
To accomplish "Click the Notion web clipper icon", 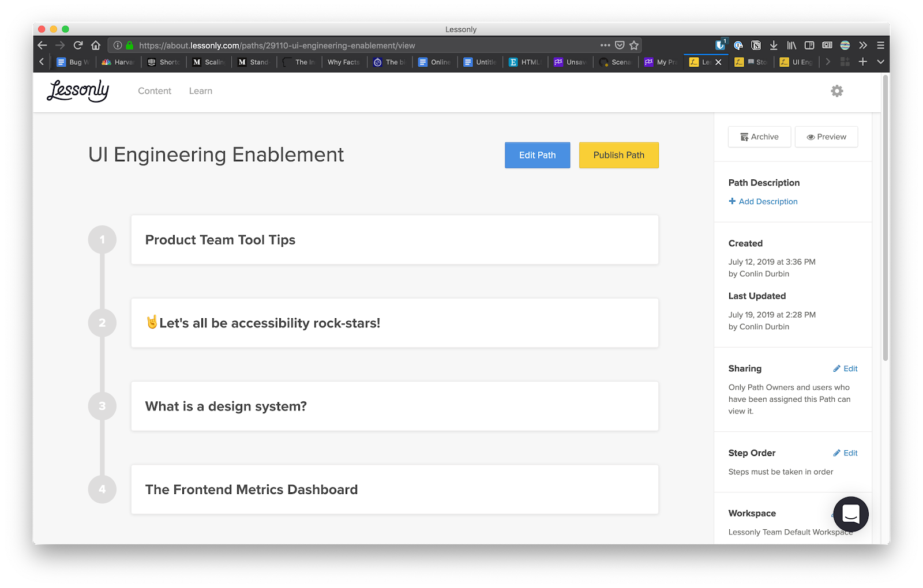I will click(x=756, y=45).
